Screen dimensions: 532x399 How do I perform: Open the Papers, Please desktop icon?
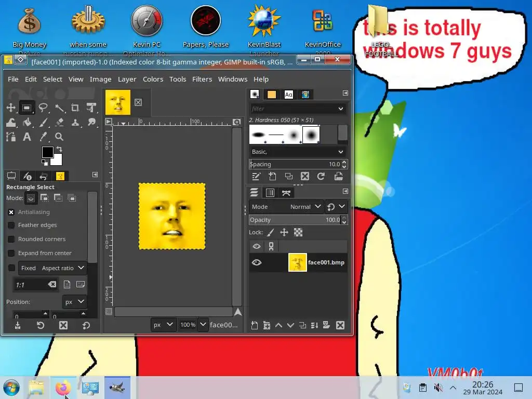[206, 27]
